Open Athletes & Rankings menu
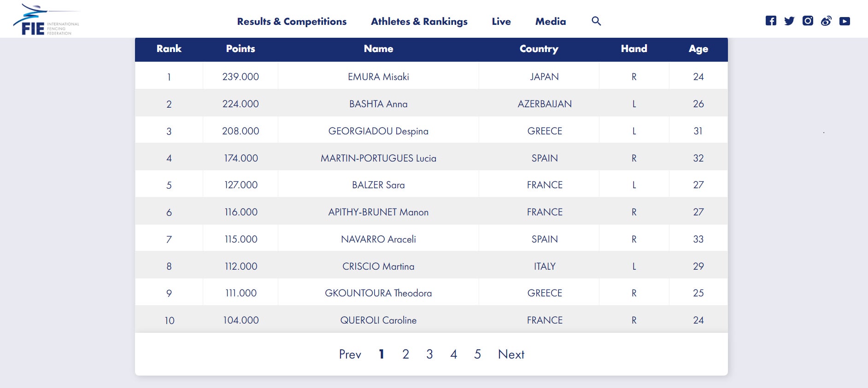Image resolution: width=868 pixels, height=388 pixels. tap(419, 22)
